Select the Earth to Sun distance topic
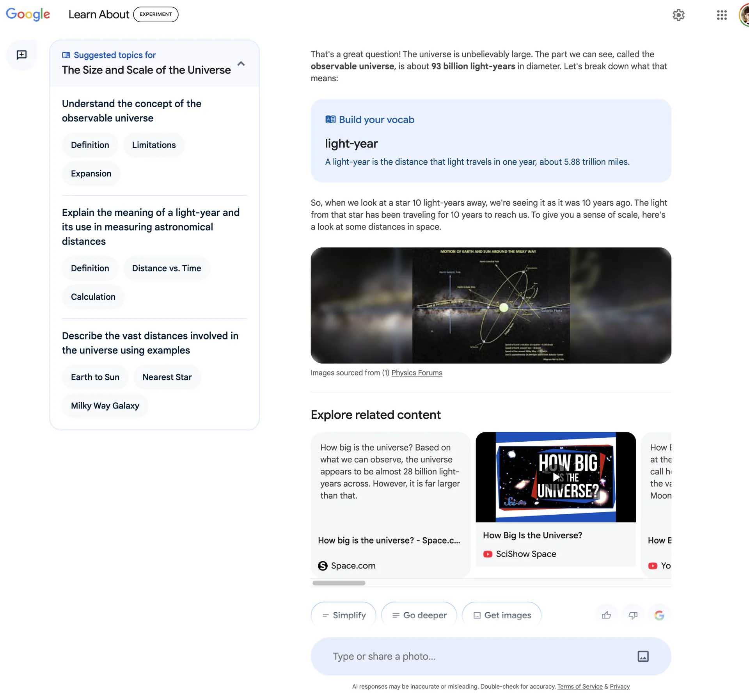The height and width of the screenshot is (700, 749). point(95,377)
